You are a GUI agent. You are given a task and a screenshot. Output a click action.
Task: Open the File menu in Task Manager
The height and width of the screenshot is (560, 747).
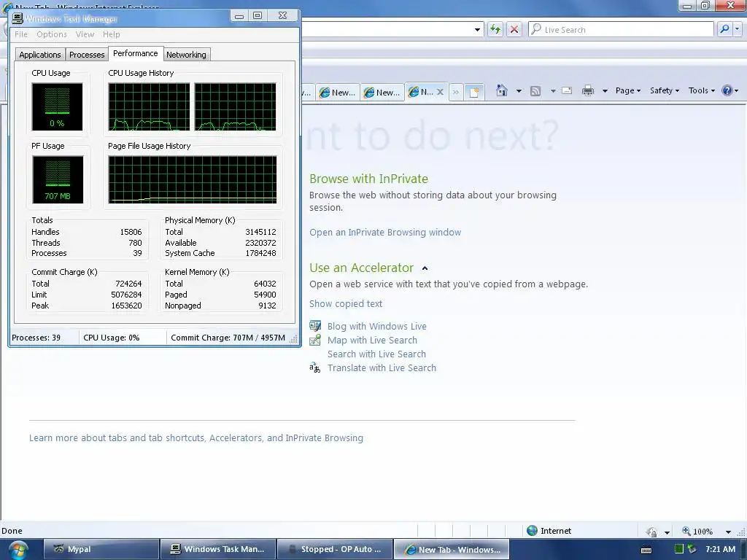tap(21, 34)
